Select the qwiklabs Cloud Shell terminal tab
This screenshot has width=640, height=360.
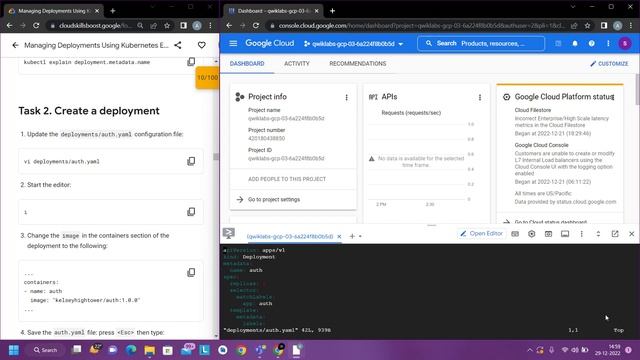[x=290, y=236]
